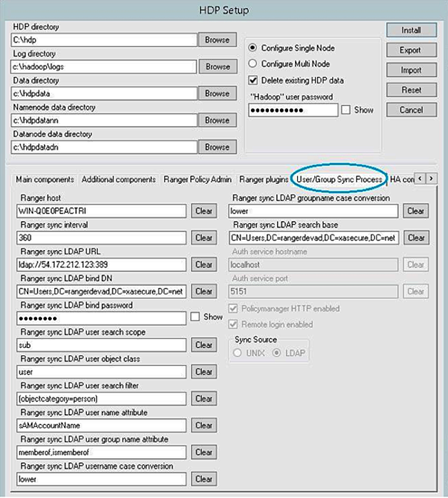Clear the LDAP search base field
The image size is (448, 498).
coord(416,238)
